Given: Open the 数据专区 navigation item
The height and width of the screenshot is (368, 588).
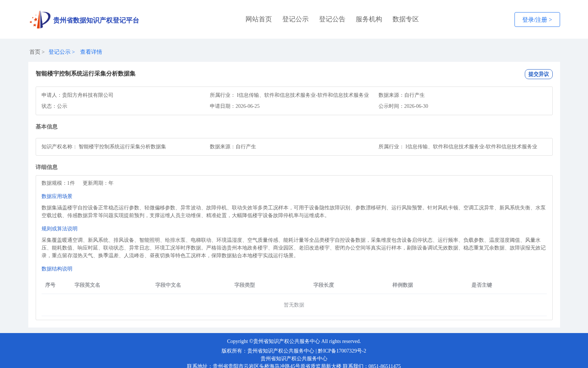Looking at the screenshot, I should click(406, 19).
